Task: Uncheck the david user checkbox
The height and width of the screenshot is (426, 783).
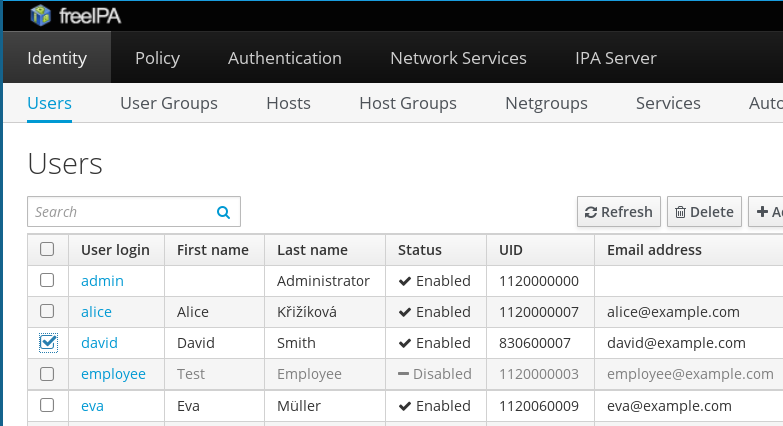Action: [47, 343]
